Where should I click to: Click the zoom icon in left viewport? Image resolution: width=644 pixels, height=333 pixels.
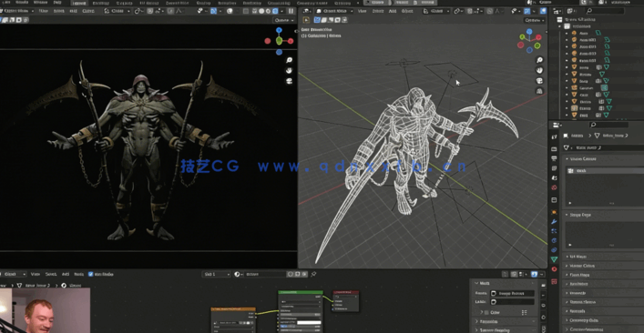point(289,60)
